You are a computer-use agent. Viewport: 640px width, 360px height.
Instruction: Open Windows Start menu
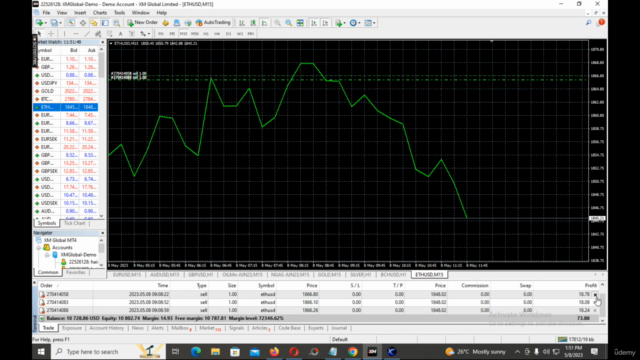coord(41,351)
